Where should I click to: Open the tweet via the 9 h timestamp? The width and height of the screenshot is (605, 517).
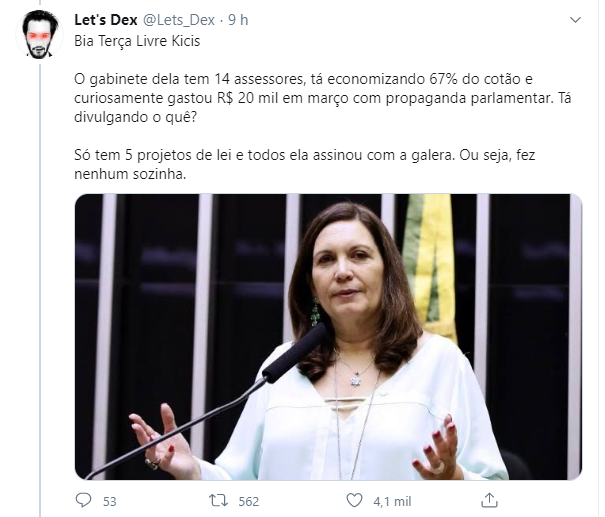point(238,20)
